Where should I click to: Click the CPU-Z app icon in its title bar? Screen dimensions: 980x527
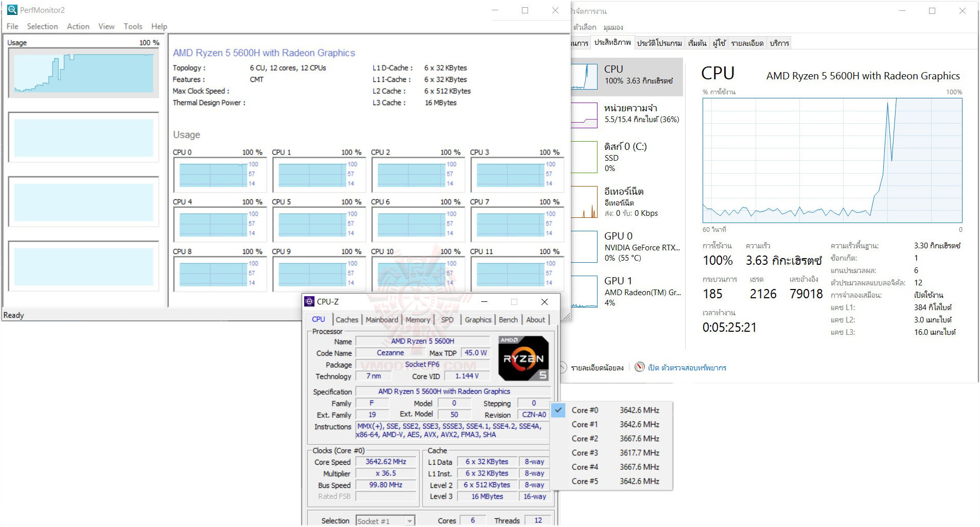coord(309,301)
